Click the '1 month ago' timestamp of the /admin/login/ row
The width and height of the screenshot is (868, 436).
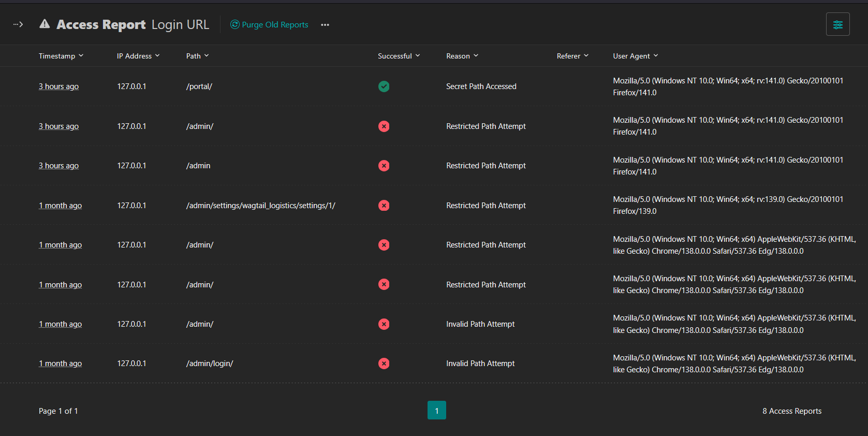point(60,364)
